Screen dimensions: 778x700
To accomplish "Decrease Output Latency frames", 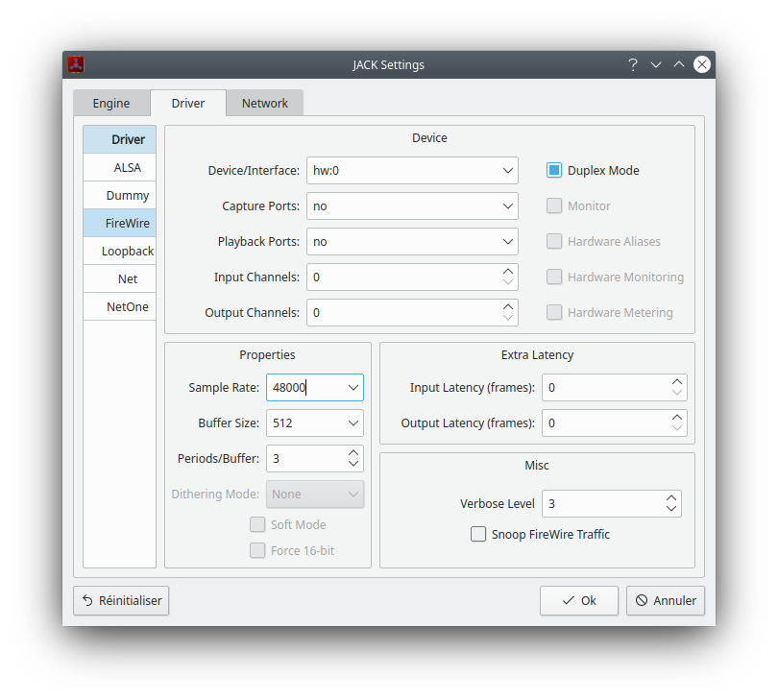I will (x=677, y=428).
